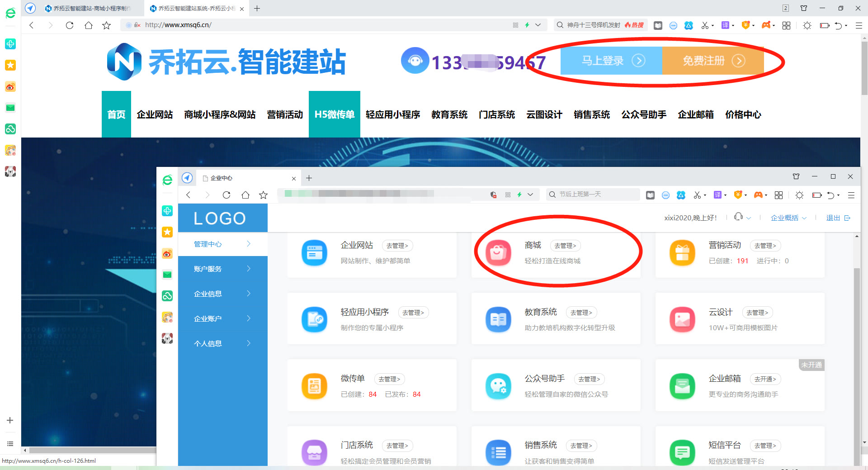
Task: Open the undo-close dropdown in the outer toolbar
Action: pos(846,25)
